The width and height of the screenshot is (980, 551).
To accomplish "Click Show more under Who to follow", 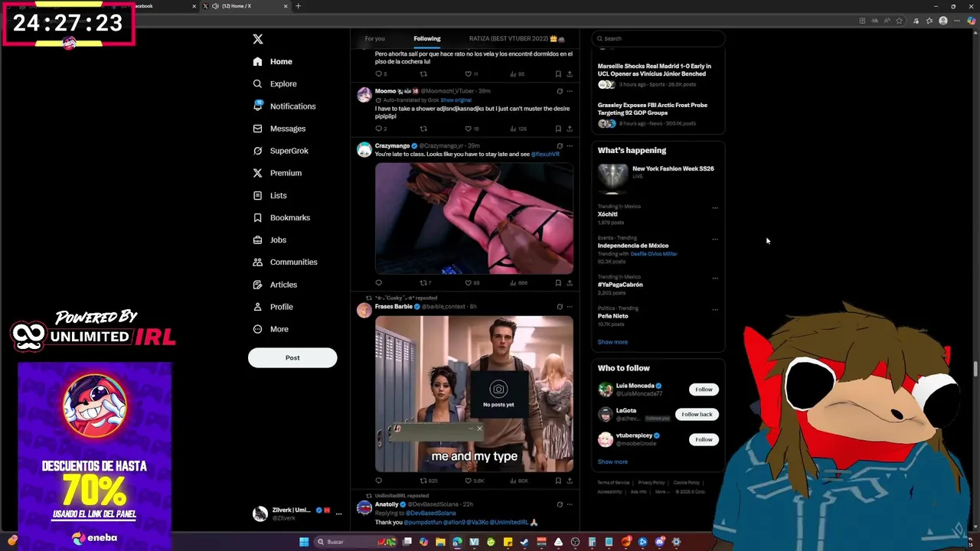I will (612, 461).
